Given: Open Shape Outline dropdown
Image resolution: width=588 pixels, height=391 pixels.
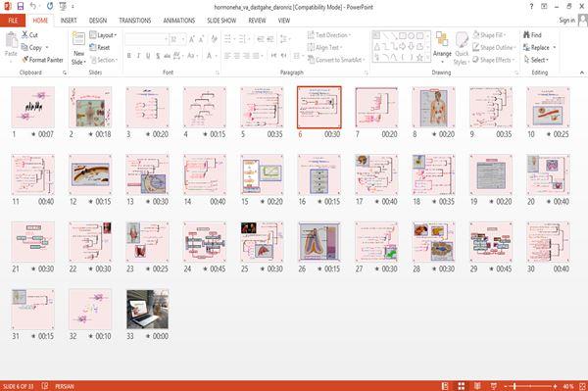Looking at the screenshot, I should [494, 47].
